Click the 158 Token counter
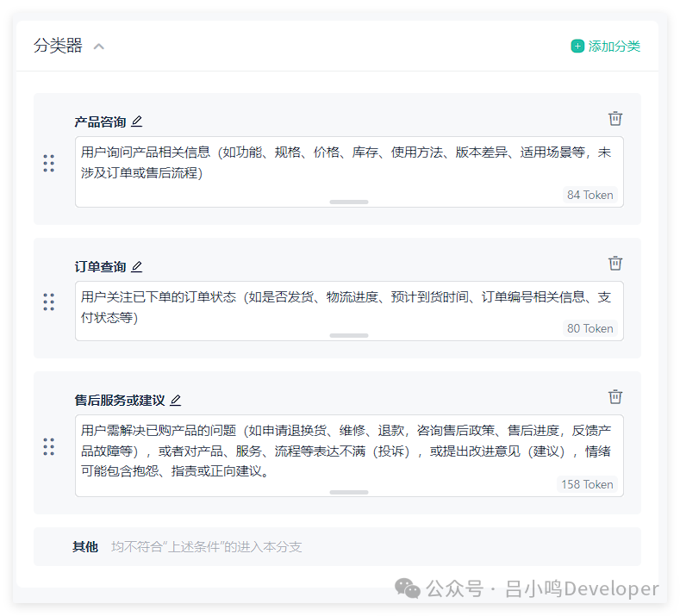The height and width of the screenshot is (616, 680). tap(587, 485)
